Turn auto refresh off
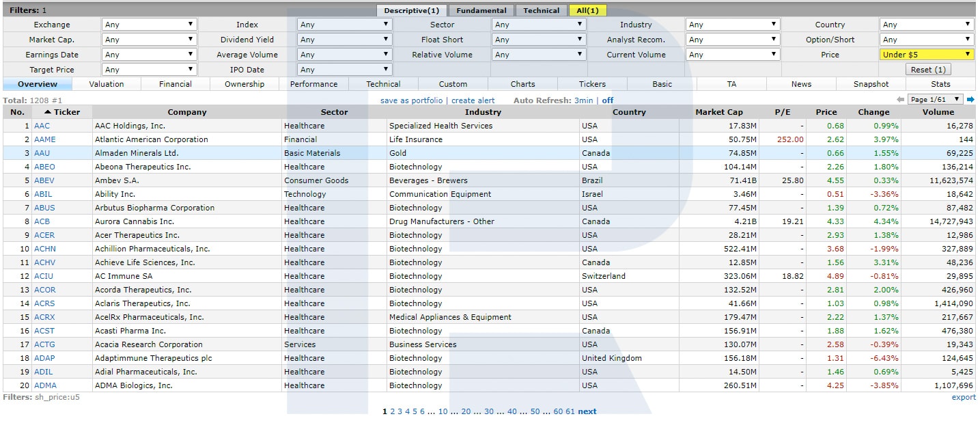Viewport: 980px width, 423px height. coord(607,100)
